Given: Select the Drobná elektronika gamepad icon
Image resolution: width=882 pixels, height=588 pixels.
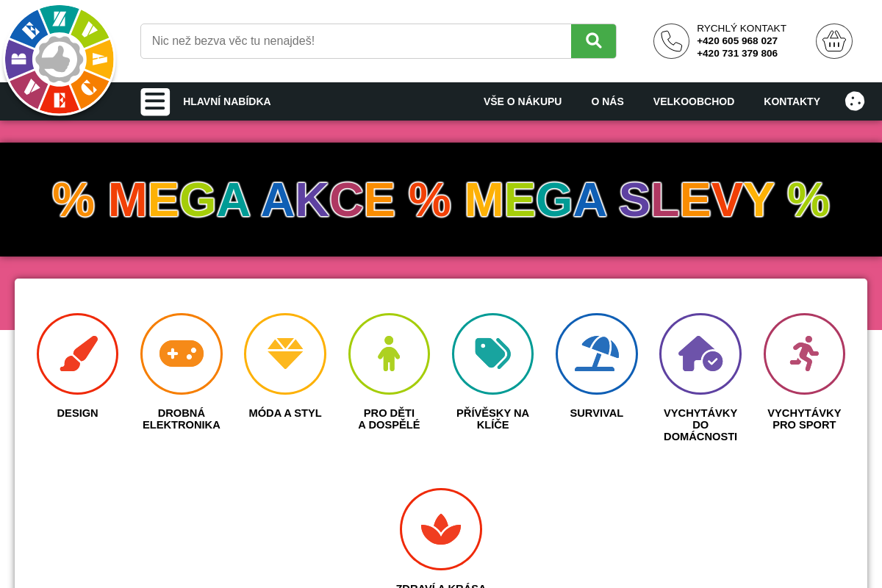Looking at the screenshot, I should (182, 354).
